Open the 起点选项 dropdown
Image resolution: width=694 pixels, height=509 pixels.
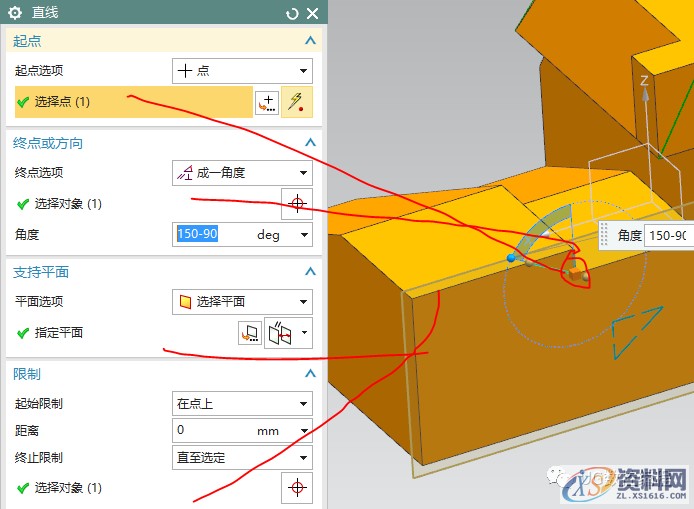242,71
